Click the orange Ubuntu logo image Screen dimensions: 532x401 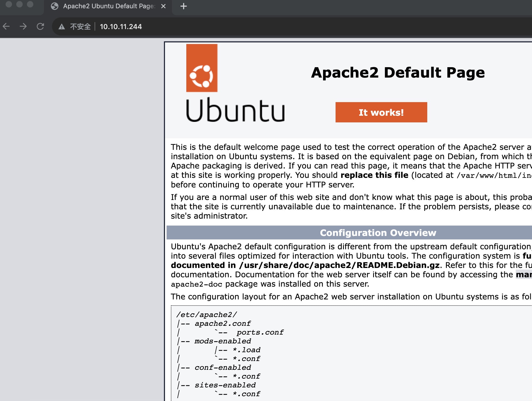click(202, 68)
